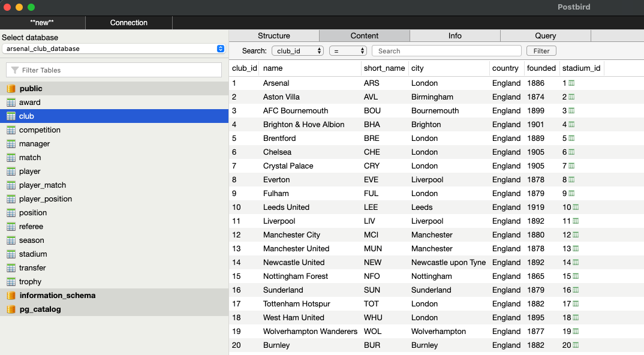Open foreign key link for stadium_id 20
Viewport: 644px width, 355px height.
click(x=576, y=345)
